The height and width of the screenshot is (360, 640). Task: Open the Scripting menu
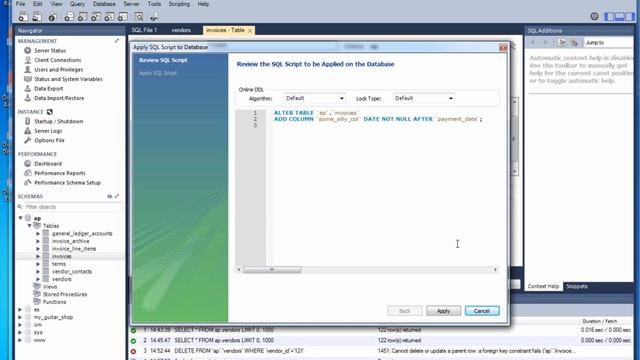coord(179,4)
